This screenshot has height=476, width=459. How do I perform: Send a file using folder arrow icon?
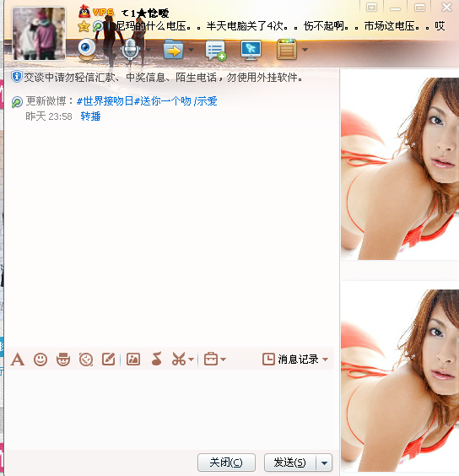tap(173, 49)
